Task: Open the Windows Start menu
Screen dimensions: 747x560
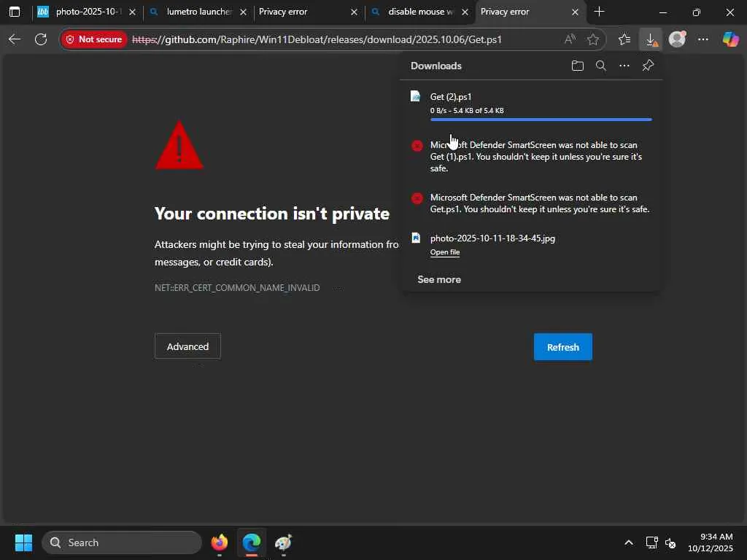Action: pyautogui.click(x=23, y=542)
